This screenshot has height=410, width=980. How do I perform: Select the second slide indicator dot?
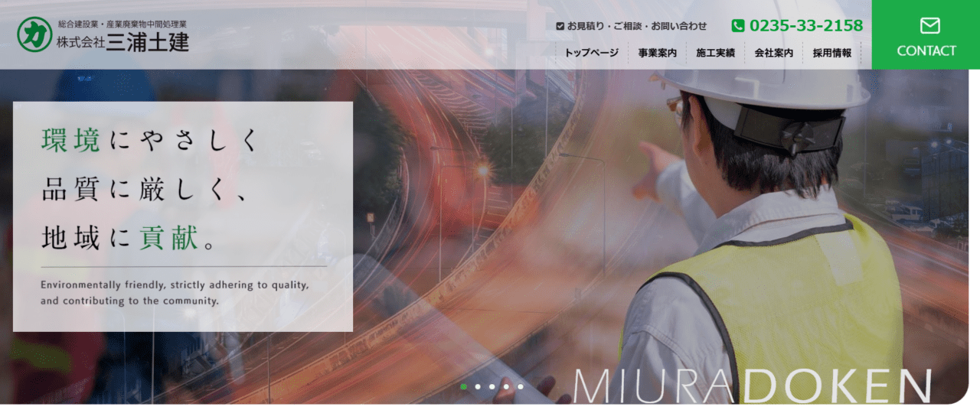(478, 386)
